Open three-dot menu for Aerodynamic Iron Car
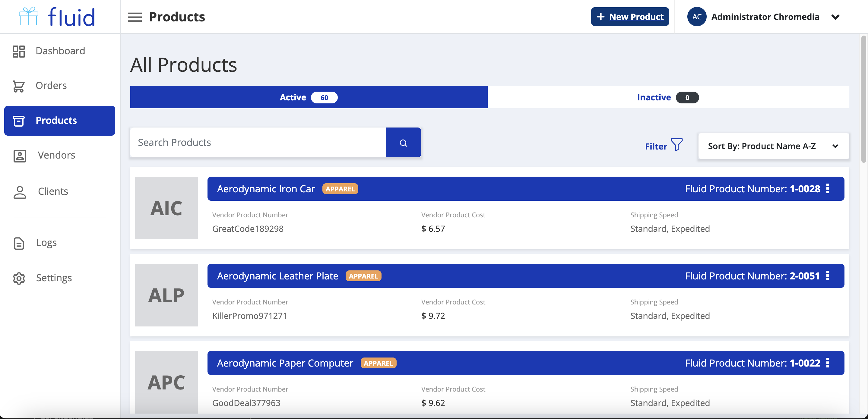868x419 pixels. point(828,189)
